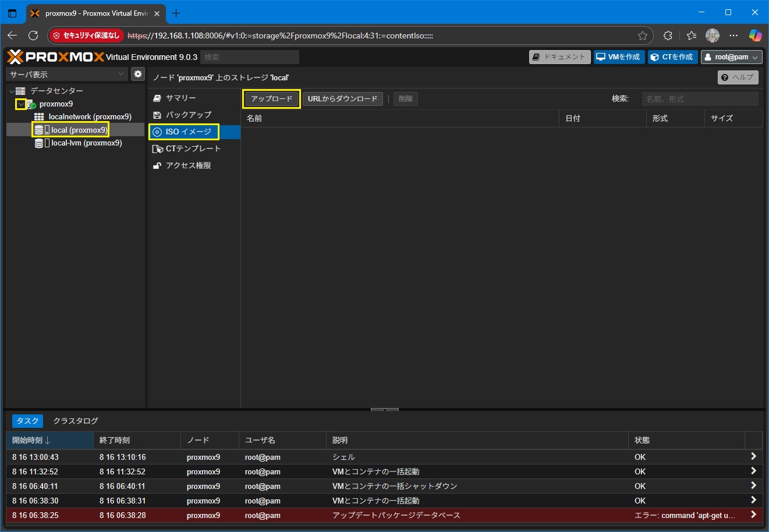The height and width of the screenshot is (532, 769).
Task: Click the 削除 button
Action: (406, 99)
